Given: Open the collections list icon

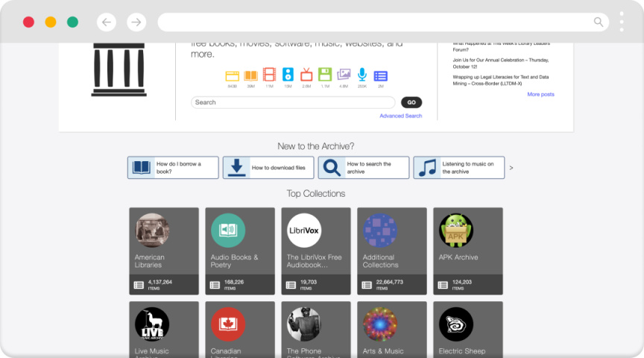Looking at the screenshot, I should (381, 76).
